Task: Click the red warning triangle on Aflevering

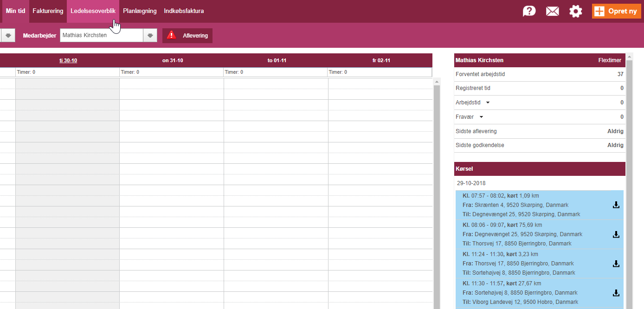Action: point(172,35)
